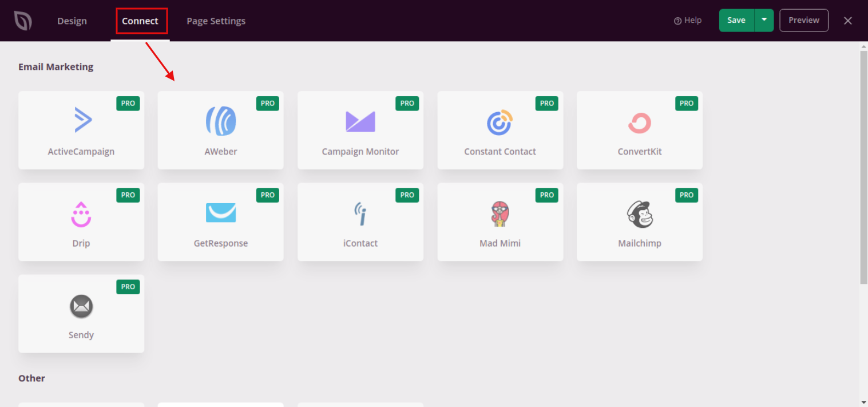This screenshot has height=407, width=868.
Task: Open the Campaign Monitor integration
Action: 360,130
